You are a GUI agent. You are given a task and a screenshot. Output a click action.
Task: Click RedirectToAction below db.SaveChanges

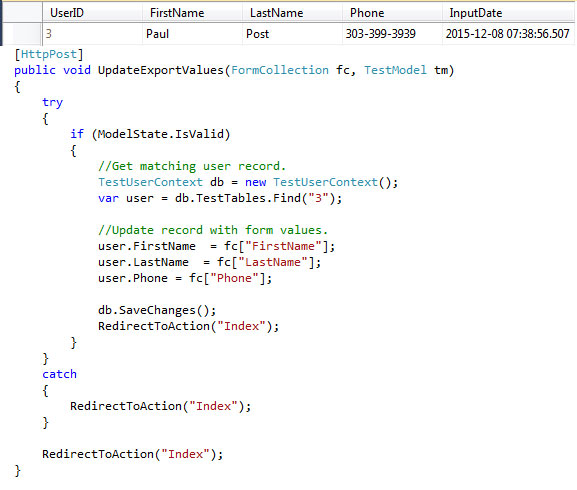pos(188,326)
